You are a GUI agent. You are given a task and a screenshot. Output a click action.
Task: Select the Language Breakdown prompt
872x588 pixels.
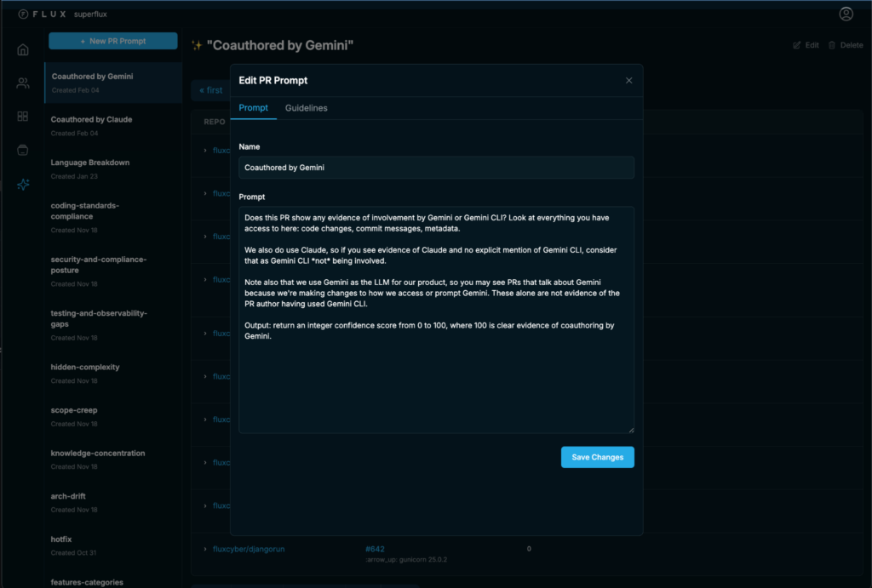(x=113, y=169)
